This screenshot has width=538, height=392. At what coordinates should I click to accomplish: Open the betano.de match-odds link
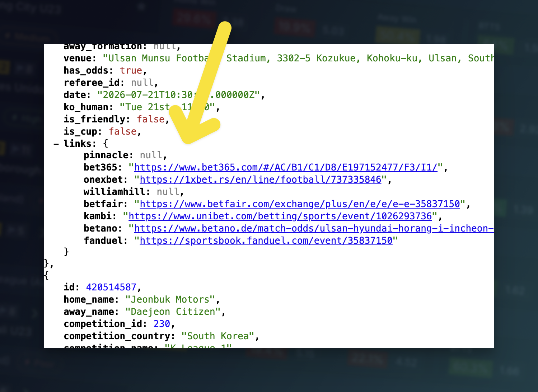click(314, 229)
